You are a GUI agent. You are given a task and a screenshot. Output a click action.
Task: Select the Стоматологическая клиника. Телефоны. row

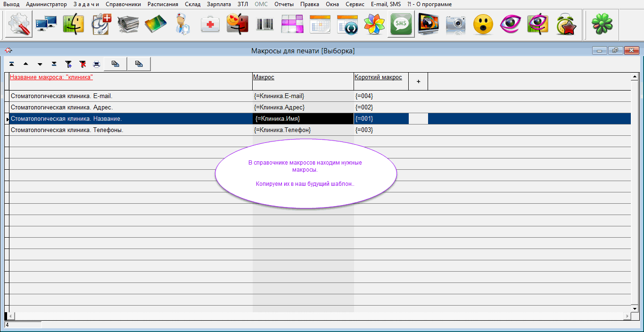tap(67, 130)
